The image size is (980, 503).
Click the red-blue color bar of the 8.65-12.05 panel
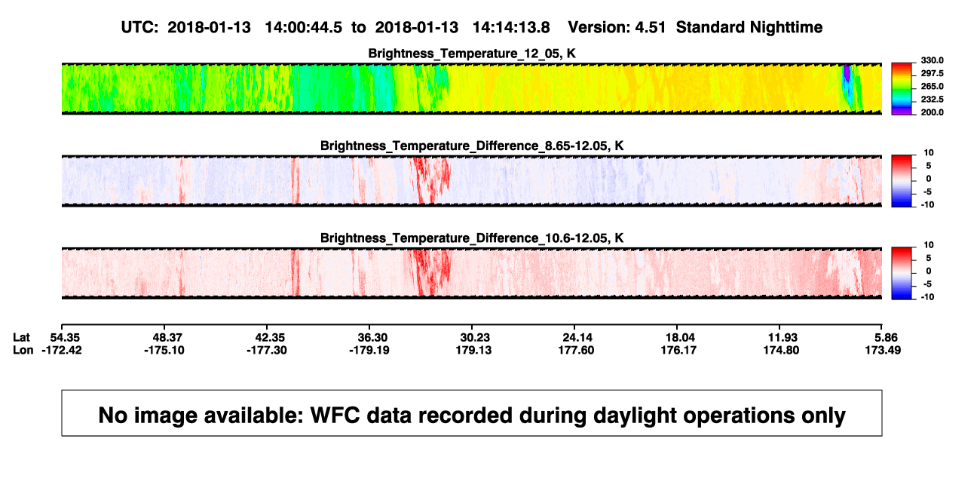tap(902, 181)
